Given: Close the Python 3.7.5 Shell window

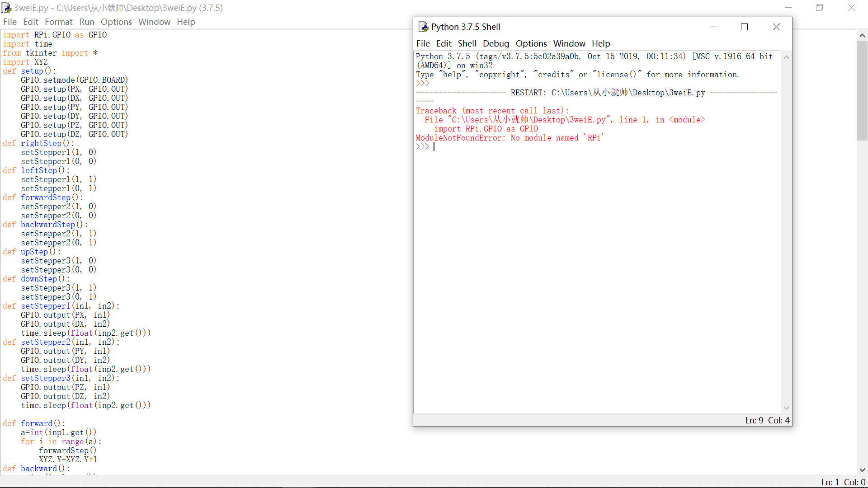Looking at the screenshot, I should click(776, 27).
